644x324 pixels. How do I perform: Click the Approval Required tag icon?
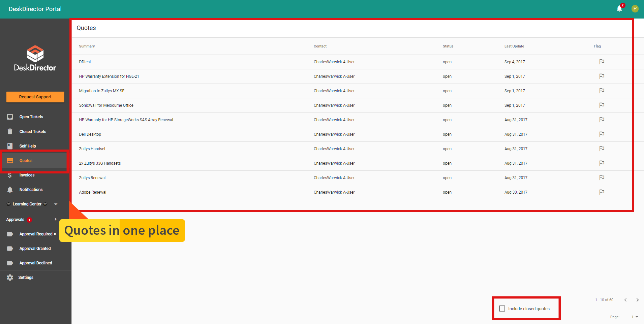pyautogui.click(x=10, y=234)
